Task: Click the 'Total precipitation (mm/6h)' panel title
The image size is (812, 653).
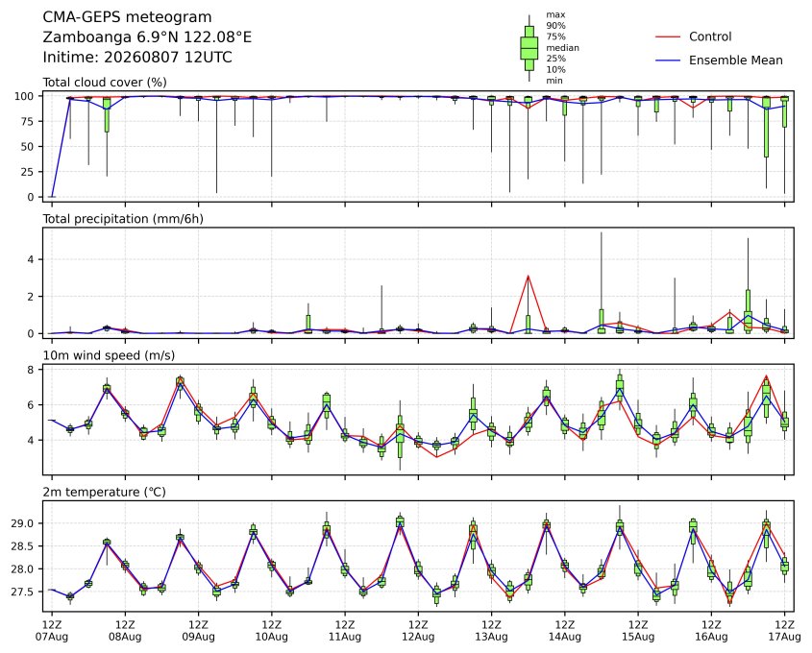Action: [x=123, y=219]
